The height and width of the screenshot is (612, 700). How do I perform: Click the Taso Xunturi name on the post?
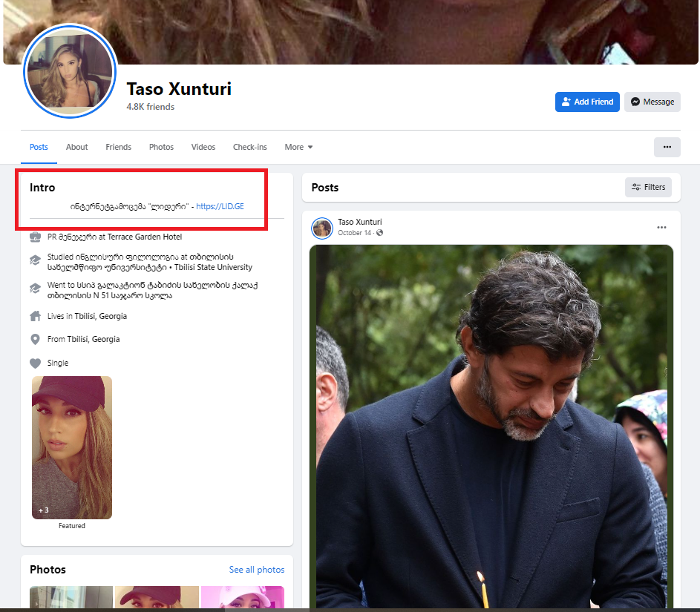tap(360, 222)
